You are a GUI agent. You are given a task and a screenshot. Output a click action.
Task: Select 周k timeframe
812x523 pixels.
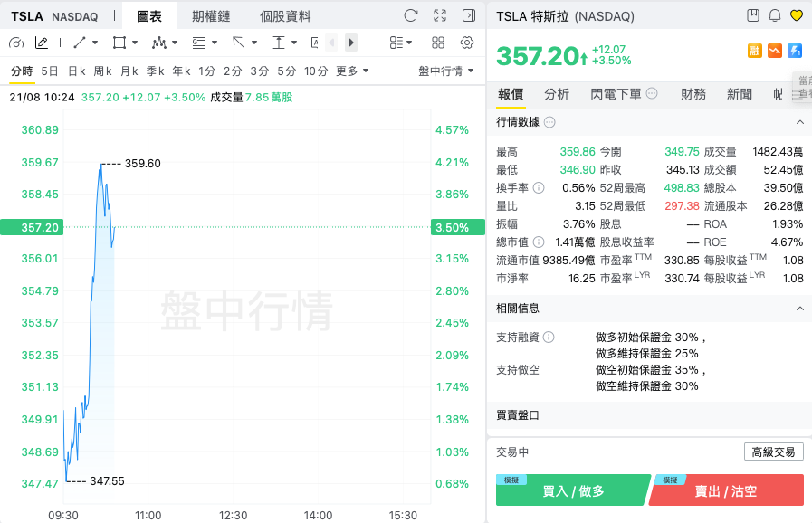[102, 71]
